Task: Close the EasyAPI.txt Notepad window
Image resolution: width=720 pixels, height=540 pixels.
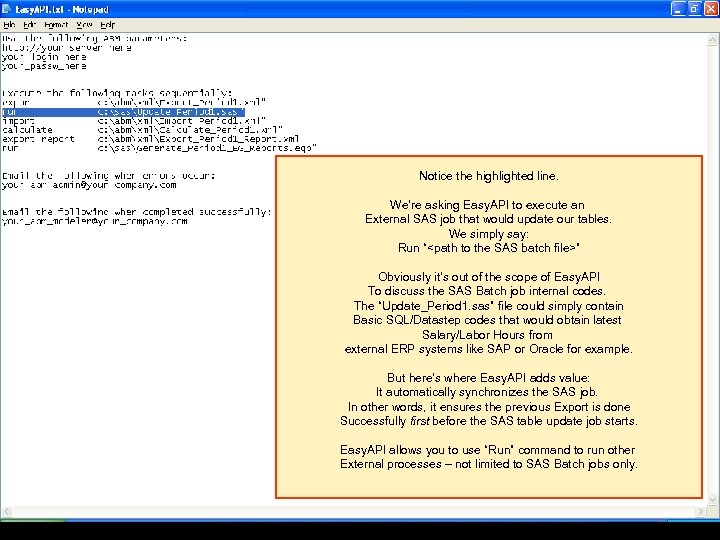Action: (x=711, y=9)
